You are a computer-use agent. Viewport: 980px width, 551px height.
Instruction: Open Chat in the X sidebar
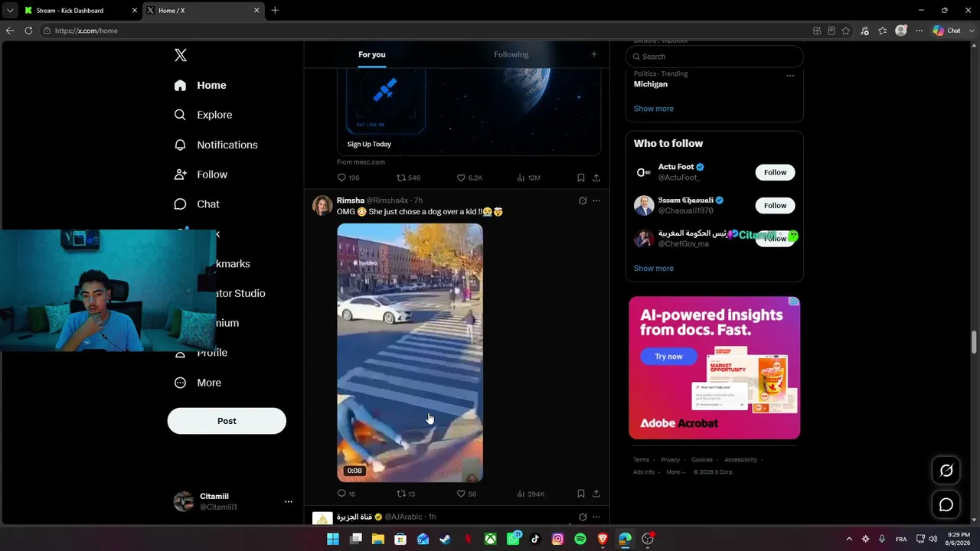[x=197, y=204]
